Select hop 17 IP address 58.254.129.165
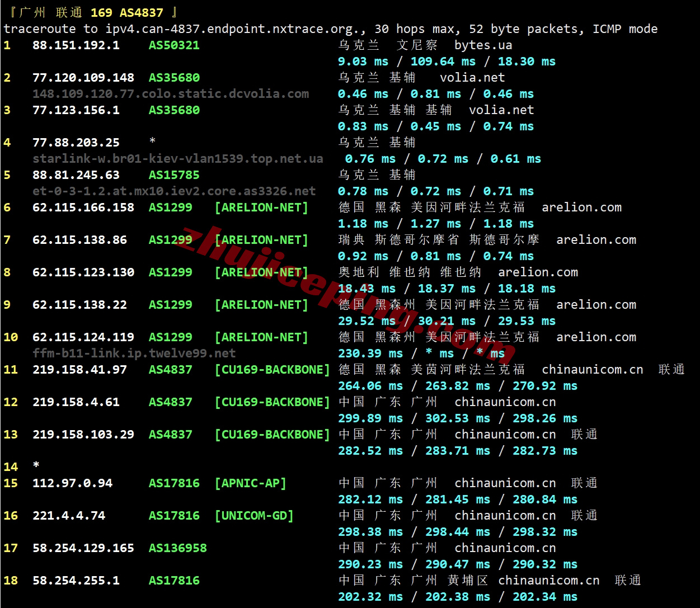 [83, 548]
